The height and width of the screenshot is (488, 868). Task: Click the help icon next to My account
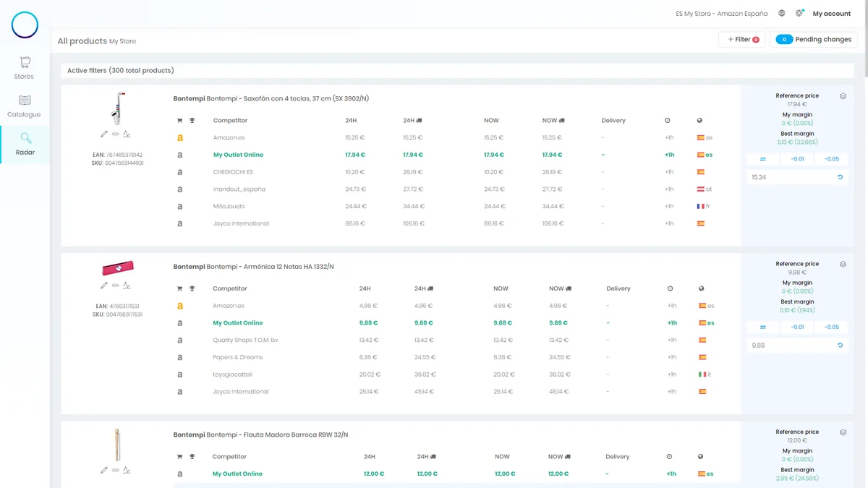pyautogui.click(x=799, y=14)
